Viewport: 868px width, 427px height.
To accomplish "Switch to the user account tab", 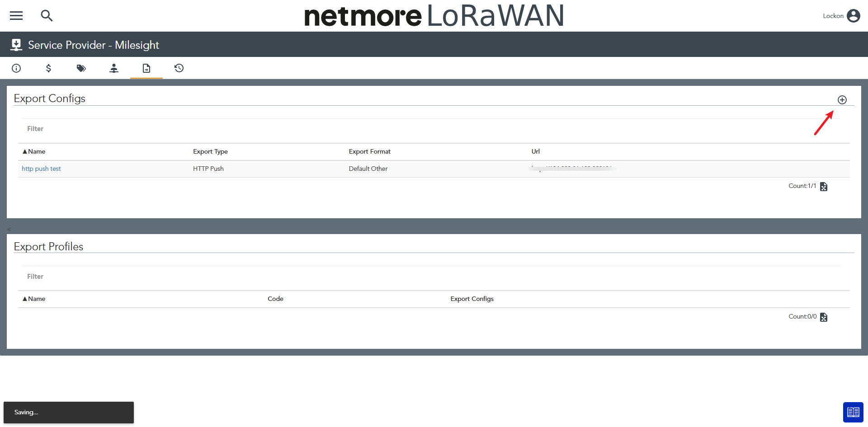I will click(x=114, y=68).
